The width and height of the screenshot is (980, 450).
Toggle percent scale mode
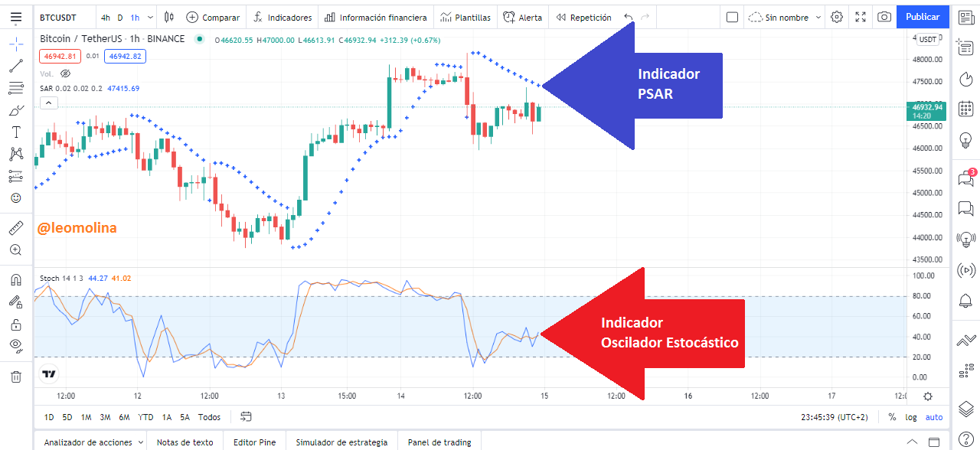pyautogui.click(x=892, y=417)
